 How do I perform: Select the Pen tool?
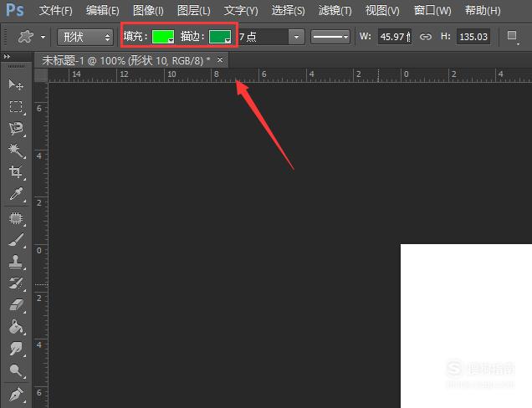[16, 394]
